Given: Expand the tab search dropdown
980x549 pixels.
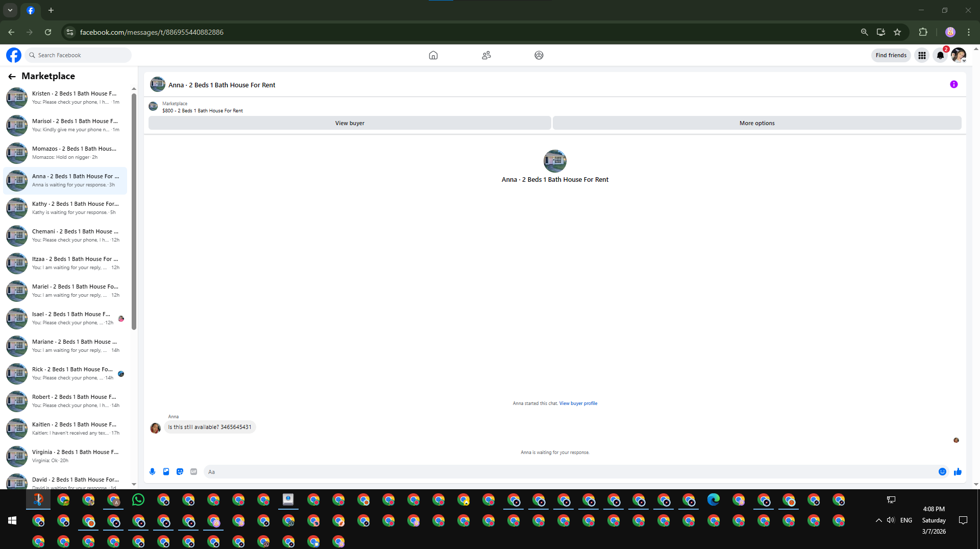Looking at the screenshot, I should 10,10.
